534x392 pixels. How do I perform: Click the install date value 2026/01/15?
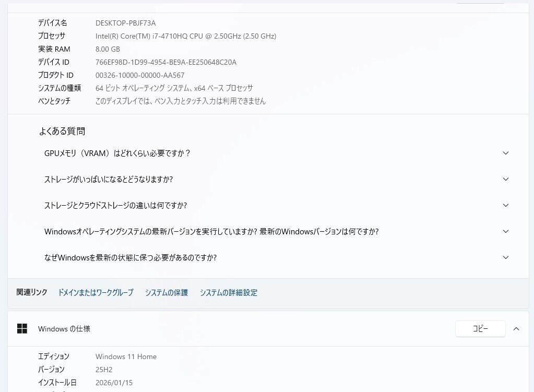(x=114, y=383)
